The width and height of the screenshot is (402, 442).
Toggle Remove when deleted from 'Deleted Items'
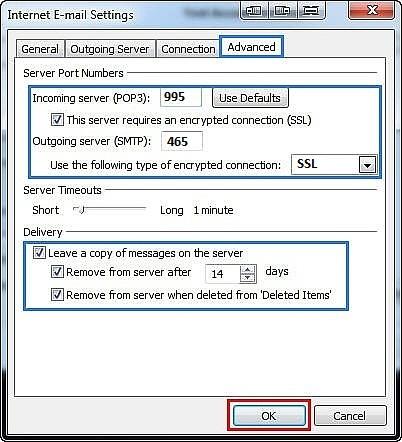57,295
